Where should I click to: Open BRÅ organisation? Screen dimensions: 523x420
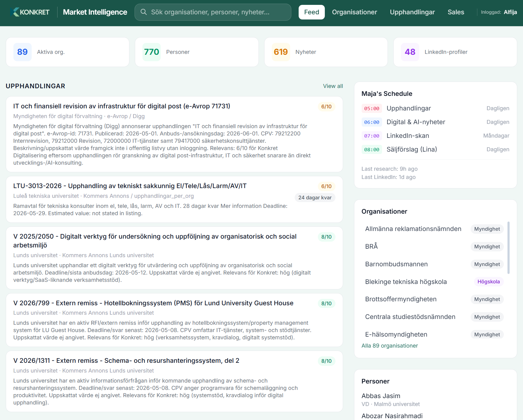pyautogui.click(x=371, y=247)
